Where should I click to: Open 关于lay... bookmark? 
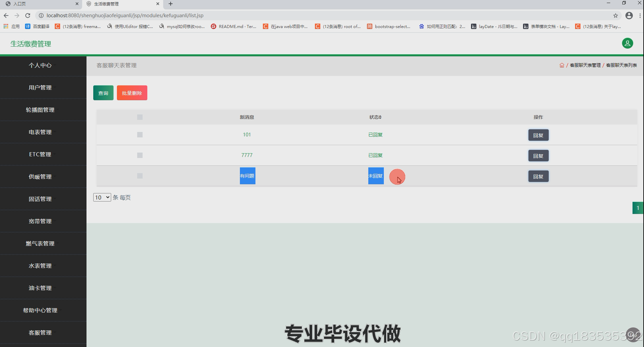(x=598, y=26)
